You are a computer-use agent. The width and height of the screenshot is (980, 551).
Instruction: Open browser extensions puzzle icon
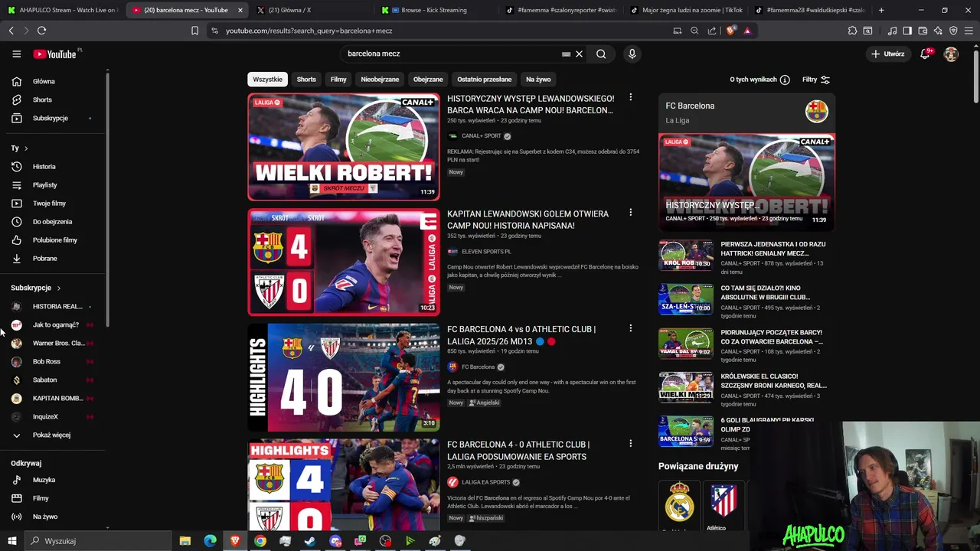coord(852,31)
